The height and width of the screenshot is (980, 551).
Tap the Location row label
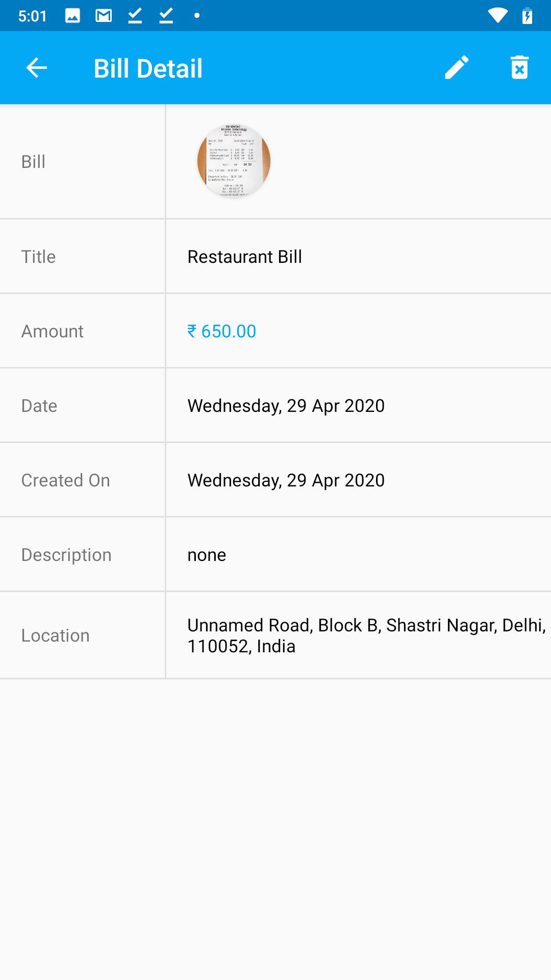click(x=55, y=635)
